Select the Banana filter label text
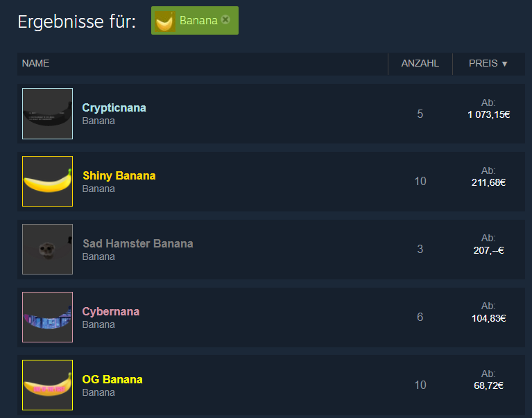 pos(198,20)
